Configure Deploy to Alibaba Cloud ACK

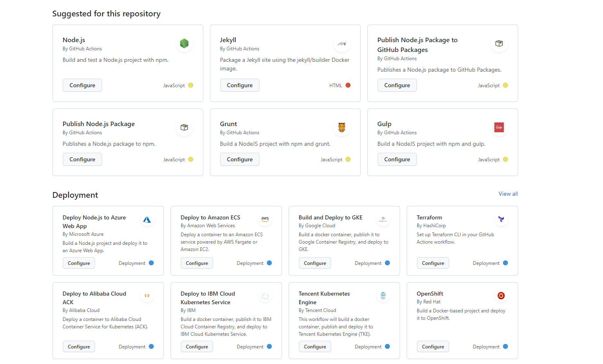79,346
